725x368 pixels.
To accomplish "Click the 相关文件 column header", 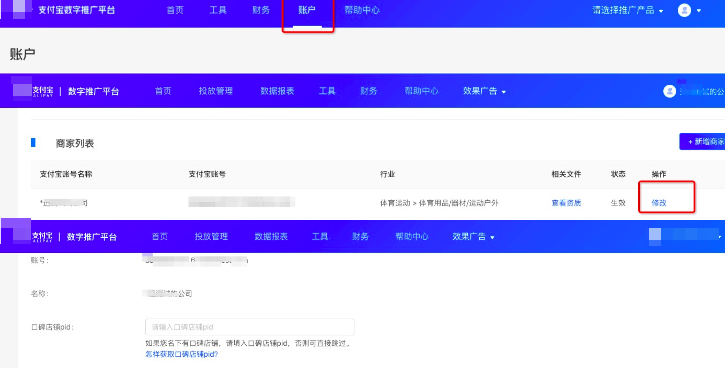I will [566, 174].
